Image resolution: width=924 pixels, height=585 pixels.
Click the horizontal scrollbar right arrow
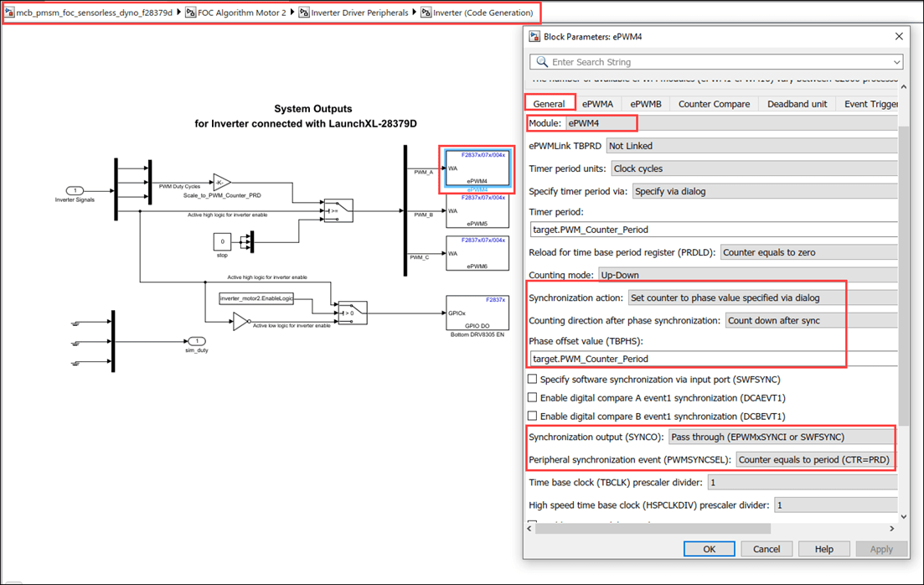coord(891,528)
